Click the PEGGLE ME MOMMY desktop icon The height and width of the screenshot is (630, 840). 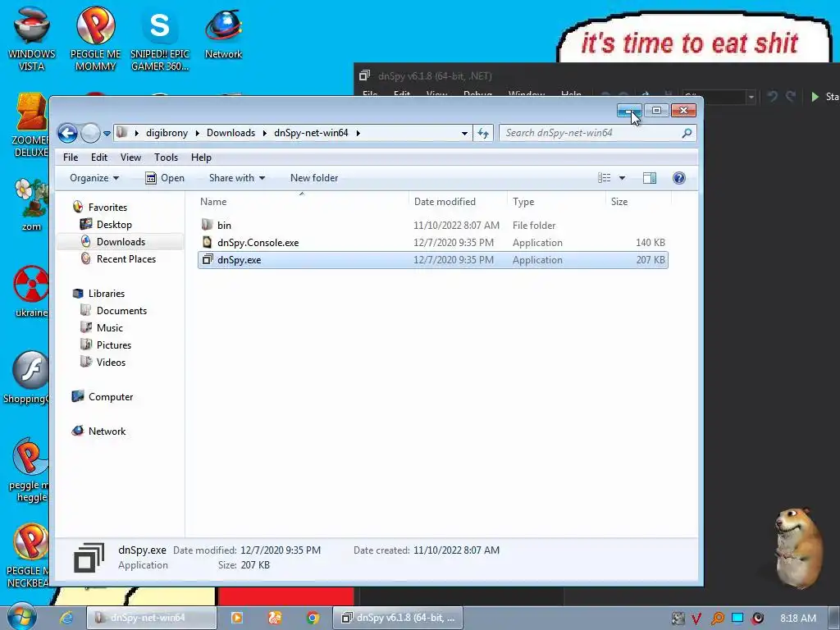(95, 39)
